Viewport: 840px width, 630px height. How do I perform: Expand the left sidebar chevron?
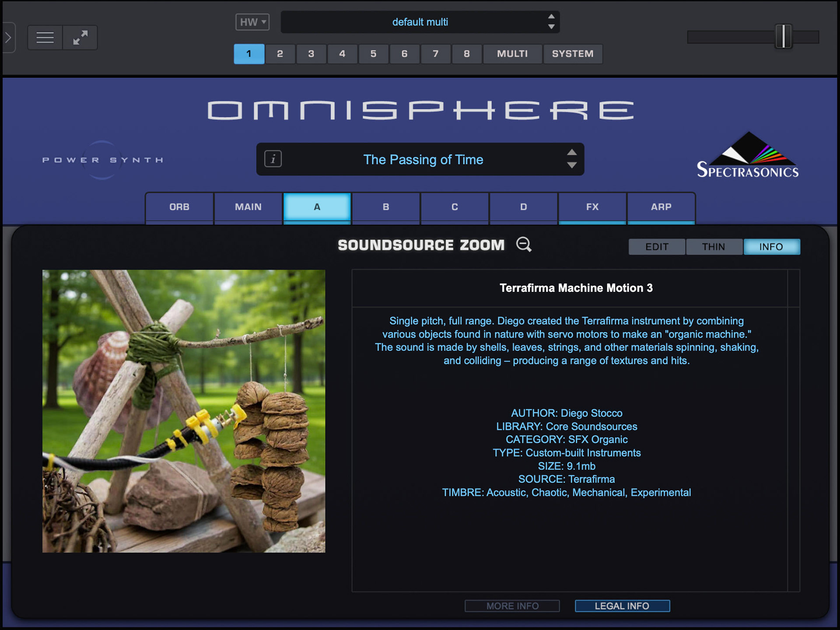point(8,38)
